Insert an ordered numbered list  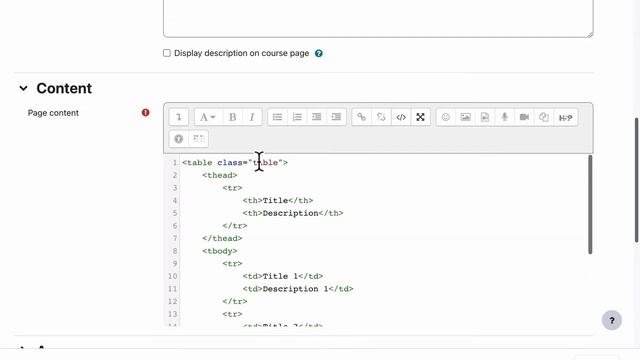(x=297, y=117)
